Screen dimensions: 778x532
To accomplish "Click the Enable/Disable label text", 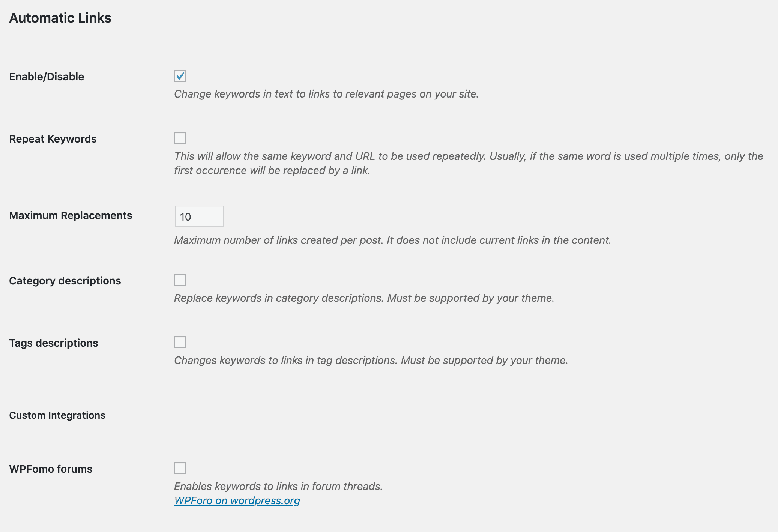I will (47, 77).
